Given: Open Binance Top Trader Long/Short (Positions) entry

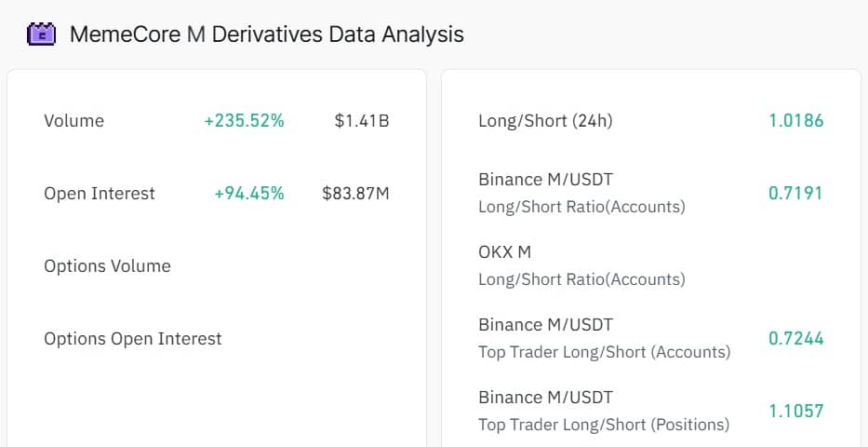Looking at the screenshot, I should click(604, 411).
